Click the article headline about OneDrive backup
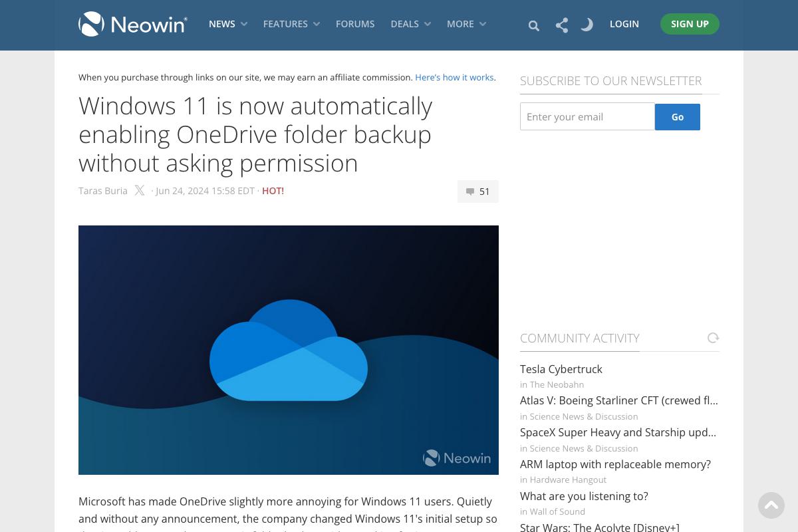Viewport: 798px width, 532px height. [x=255, y=134]
